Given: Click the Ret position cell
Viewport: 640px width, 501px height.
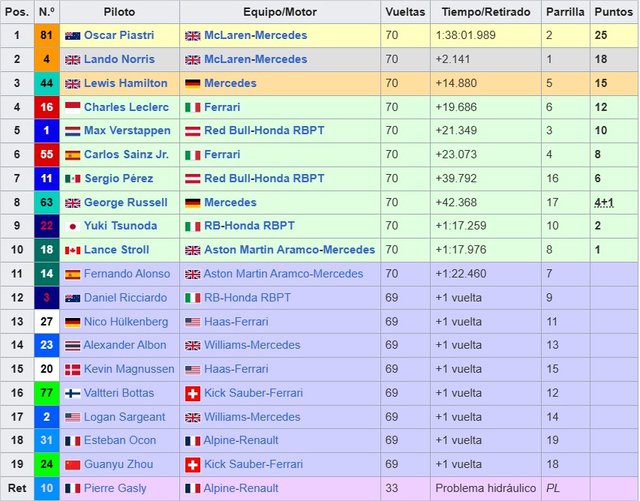Looking at the screenshot, I should pyautogui.click(x=17, y=488).
